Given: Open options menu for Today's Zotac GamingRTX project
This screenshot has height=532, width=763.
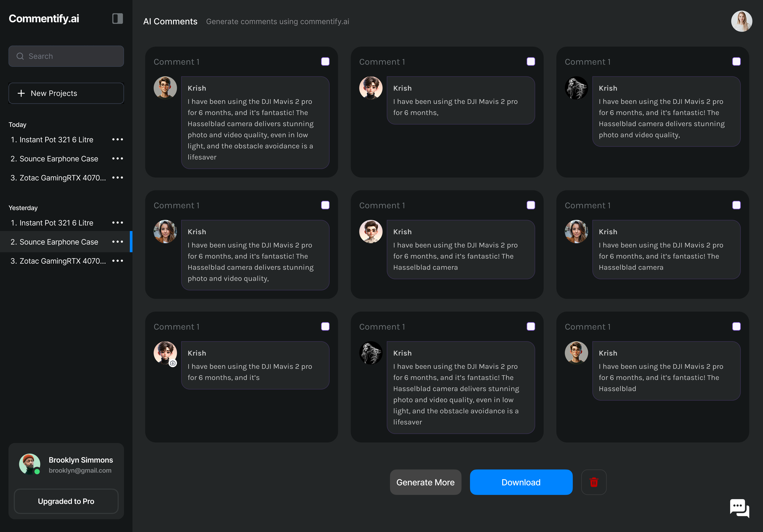Looking at the screenshot, I should pyautogui.click(x=118, y=178).
